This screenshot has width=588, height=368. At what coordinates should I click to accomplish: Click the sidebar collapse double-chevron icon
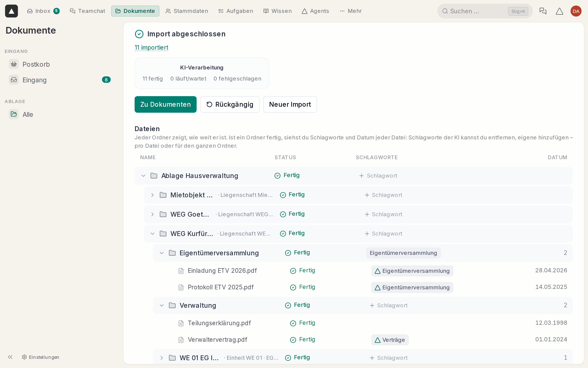(10, 357)
